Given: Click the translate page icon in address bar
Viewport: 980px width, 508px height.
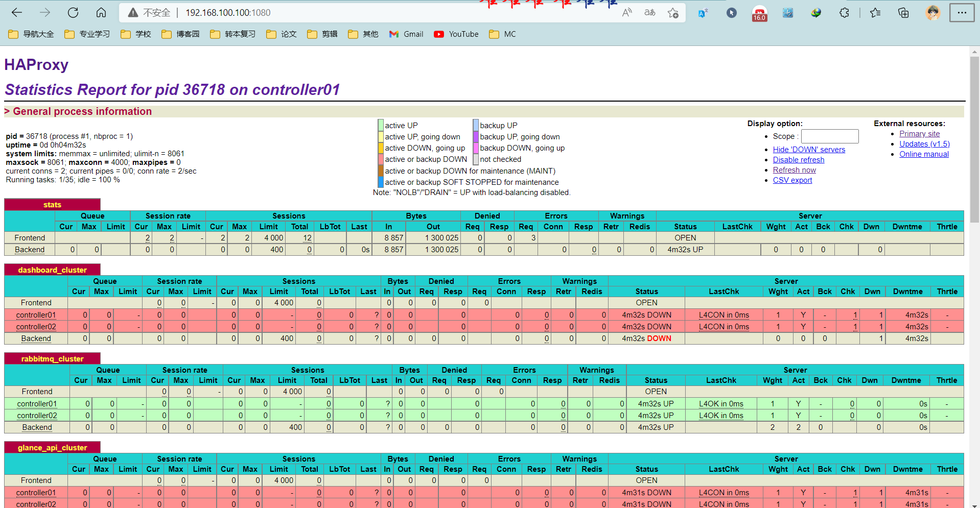Looking at the screenshot, I should (x=650, y=13).
